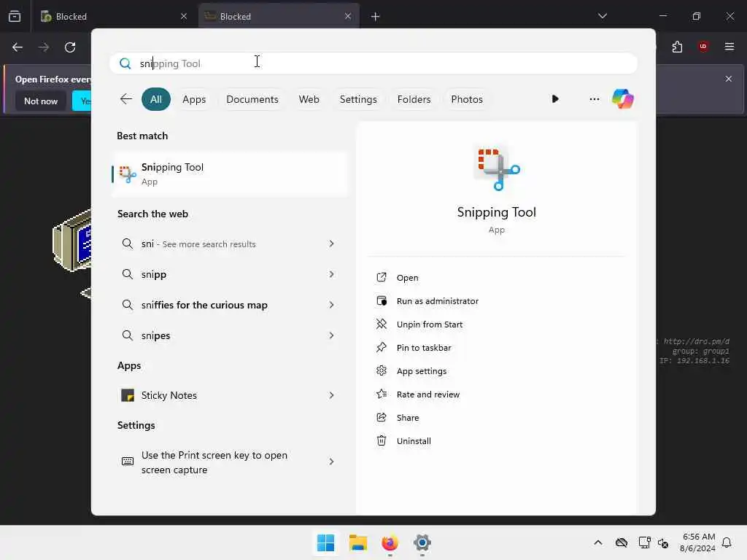Viewport: 747px width, 560px height.
Task: Click the play arrow to show more filters
Action: (x=555, y=99)
